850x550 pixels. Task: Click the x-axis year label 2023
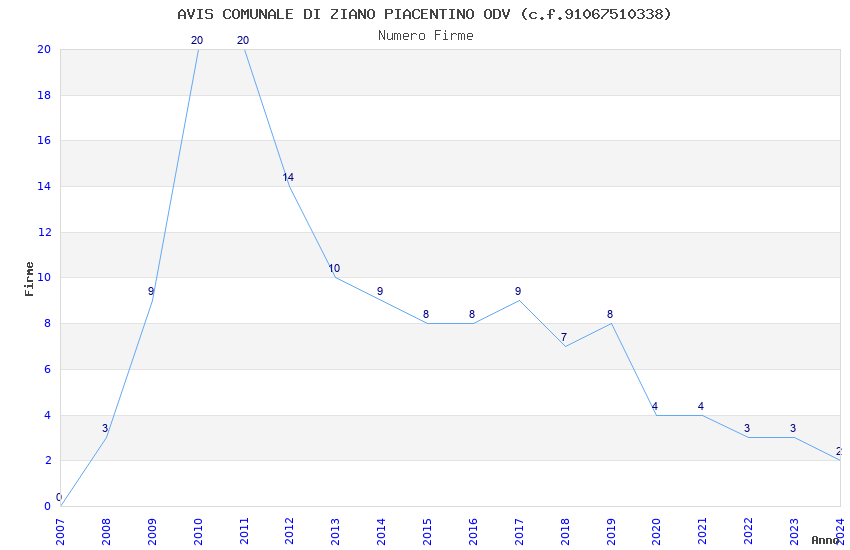794,532
